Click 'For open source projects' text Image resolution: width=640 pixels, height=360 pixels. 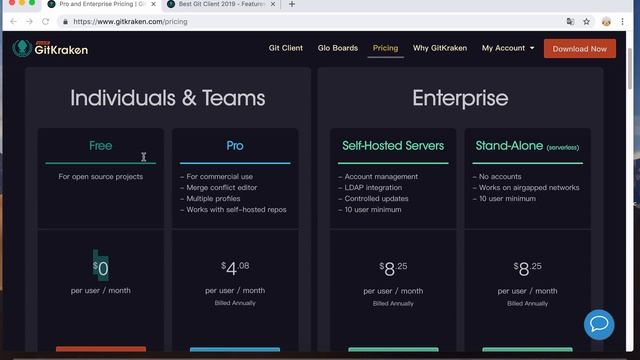point(100,177)
